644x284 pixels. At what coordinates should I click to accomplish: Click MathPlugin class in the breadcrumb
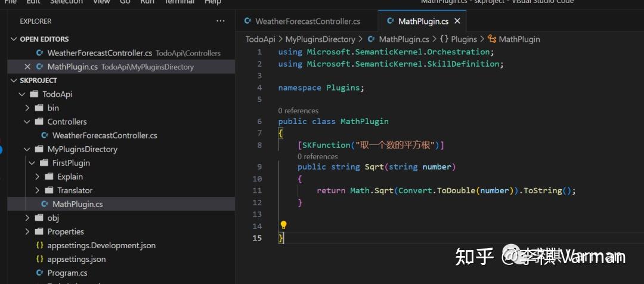pos(519,39)
